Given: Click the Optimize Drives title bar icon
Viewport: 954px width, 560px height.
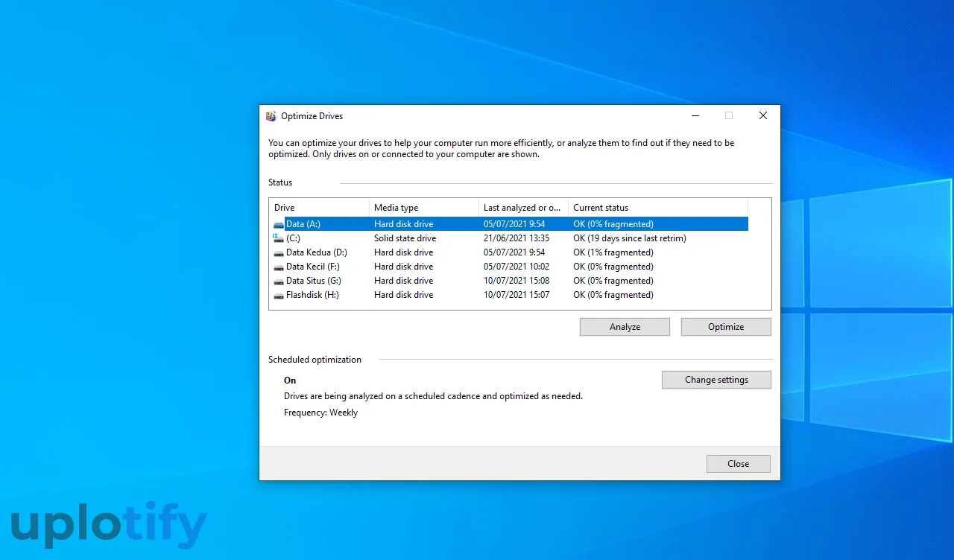Looking at the screenshot, I should [x=271, y=116].
